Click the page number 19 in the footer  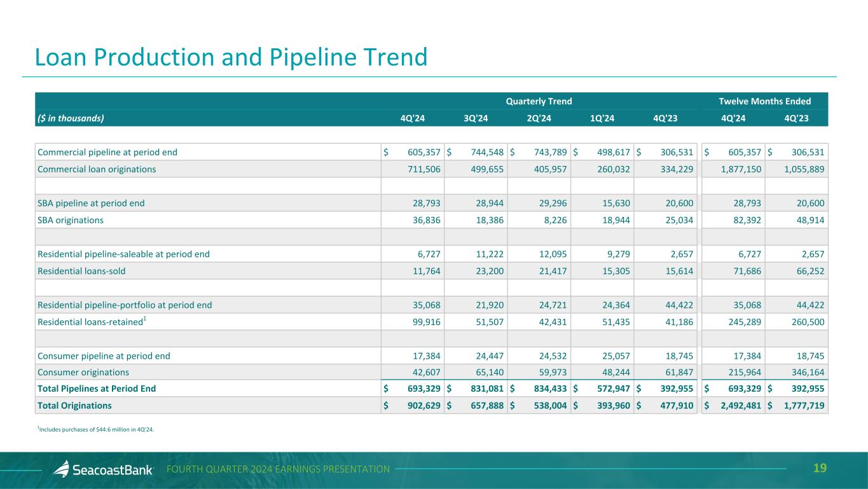pos(820,469)
